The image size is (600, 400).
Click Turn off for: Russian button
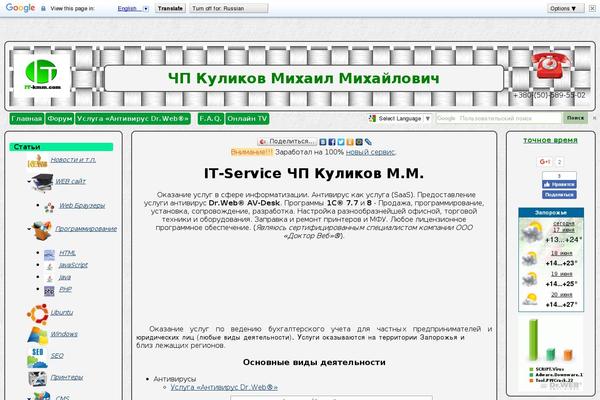(x=228, y=8)
